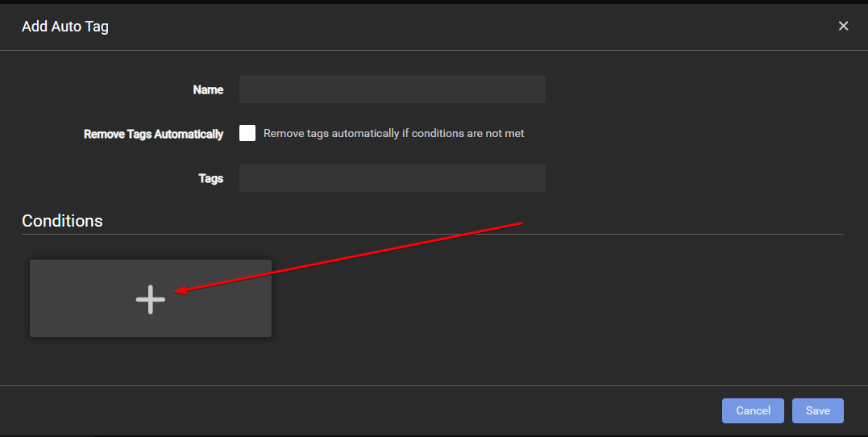Viewport: 868px width, 437px height.
Task: Click the red arrow's tail end
Action: pos(522,222)
